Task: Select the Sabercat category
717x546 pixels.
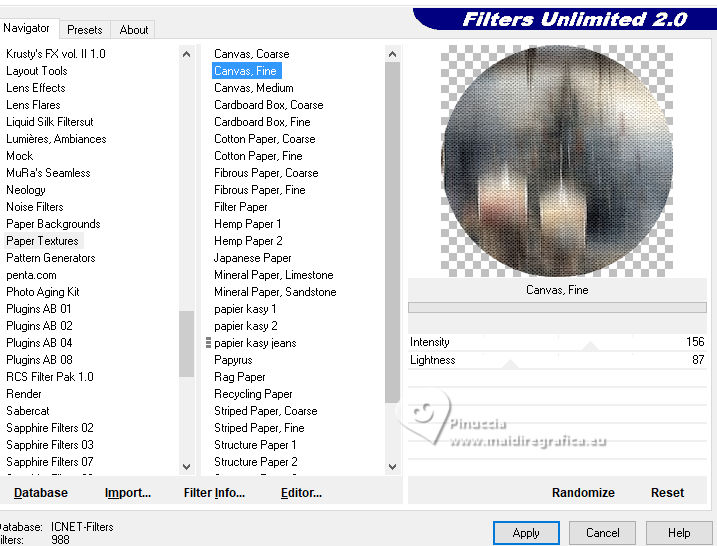Action: [27, 411]
